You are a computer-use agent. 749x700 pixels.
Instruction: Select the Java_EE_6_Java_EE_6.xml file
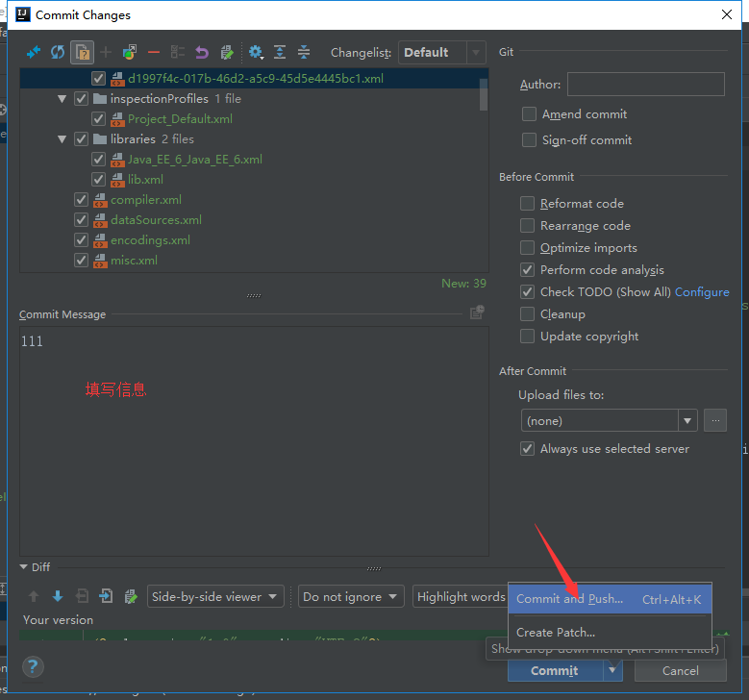pos(195,160)
